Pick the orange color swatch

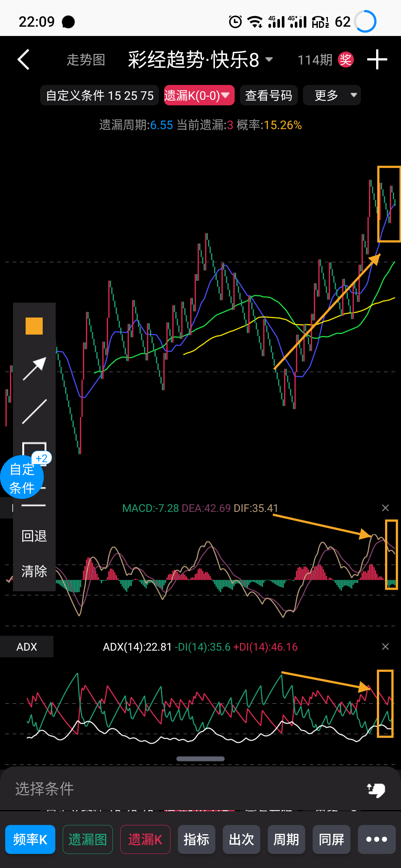pyautogui.click(x=34, y=326)
